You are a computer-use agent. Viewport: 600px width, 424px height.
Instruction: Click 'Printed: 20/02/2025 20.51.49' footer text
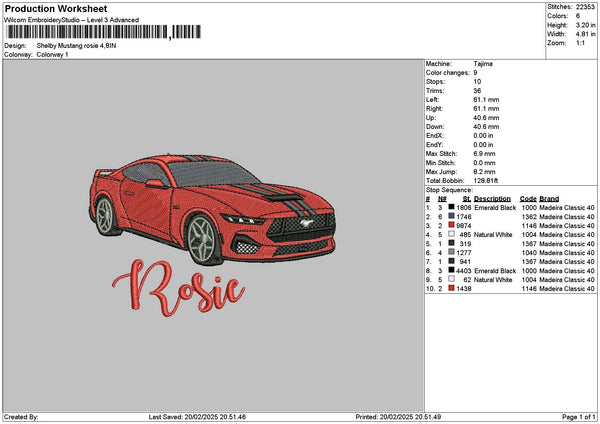(x=398, y=417)
